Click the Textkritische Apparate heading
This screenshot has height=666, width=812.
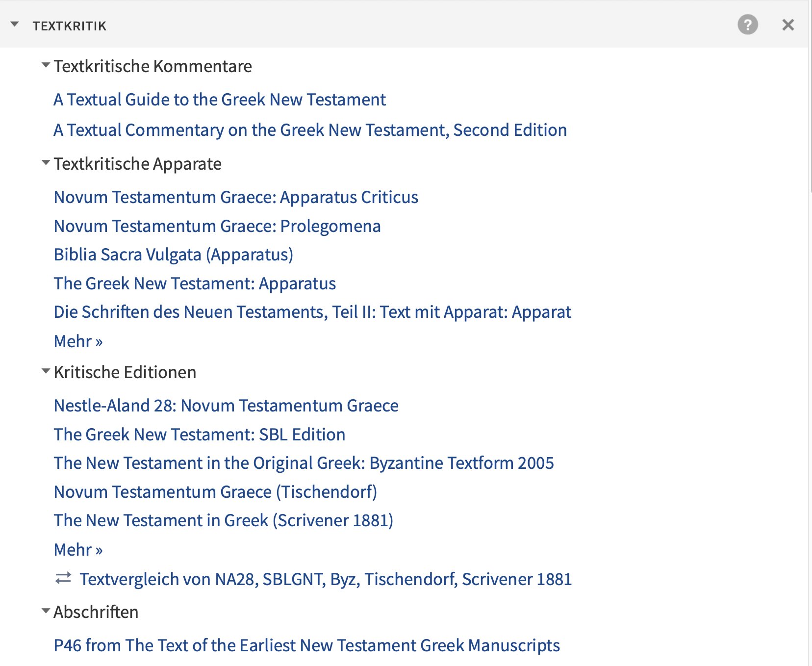click(137, 164)
